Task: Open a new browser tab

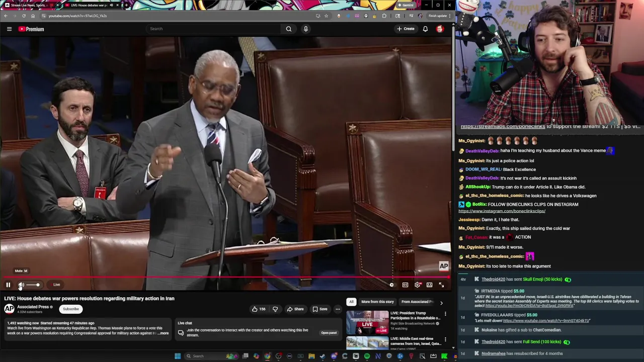Action: (x=126, y=5)
